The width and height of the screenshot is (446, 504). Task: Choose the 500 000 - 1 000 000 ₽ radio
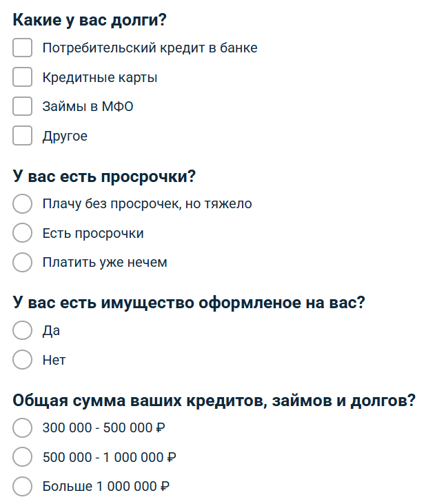coord(22,456)
